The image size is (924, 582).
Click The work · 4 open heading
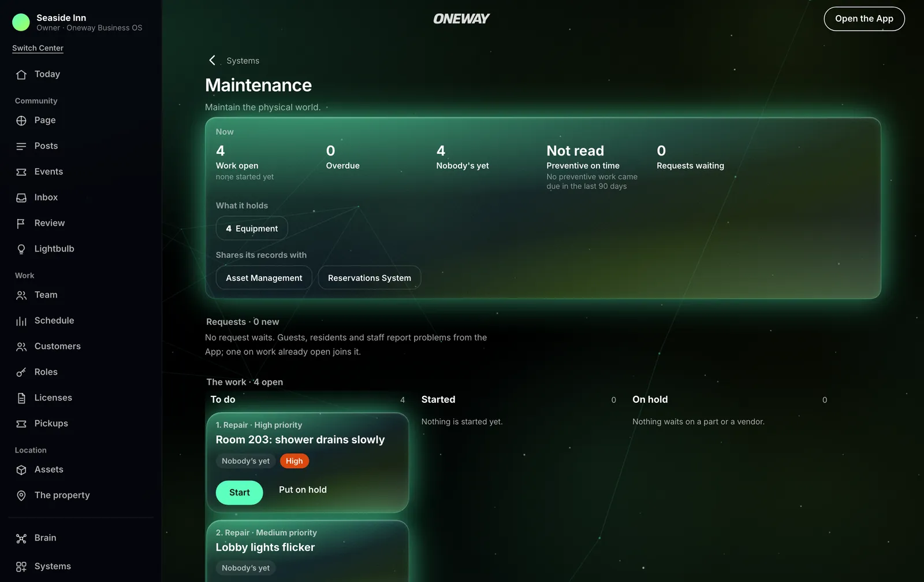point(245,382)
